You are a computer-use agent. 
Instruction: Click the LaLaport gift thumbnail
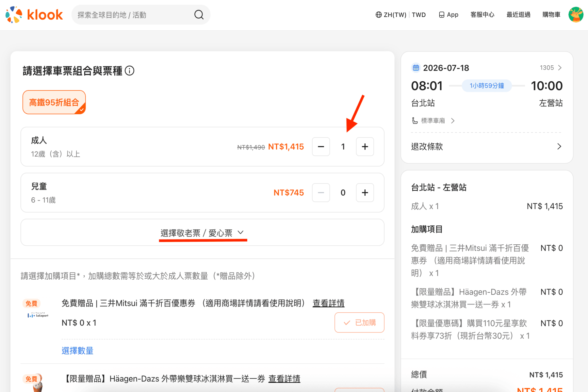tap(38, 315)
